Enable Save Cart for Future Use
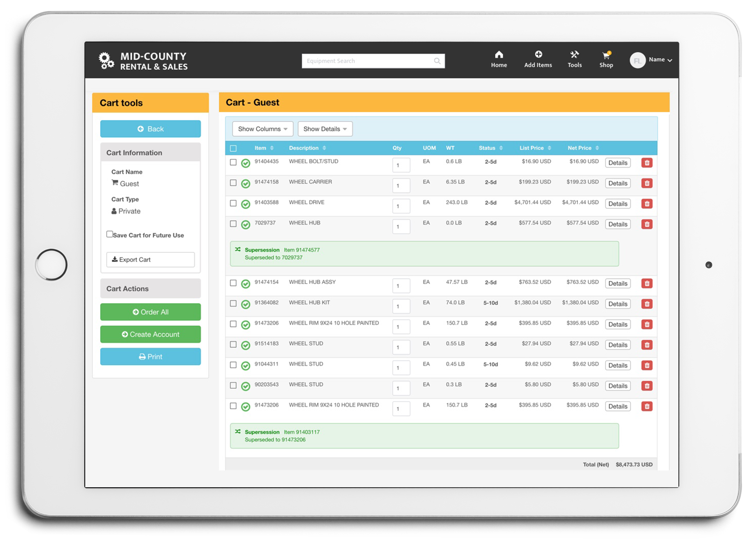This screenshot has width=756, height=543. tap(110, 234)
